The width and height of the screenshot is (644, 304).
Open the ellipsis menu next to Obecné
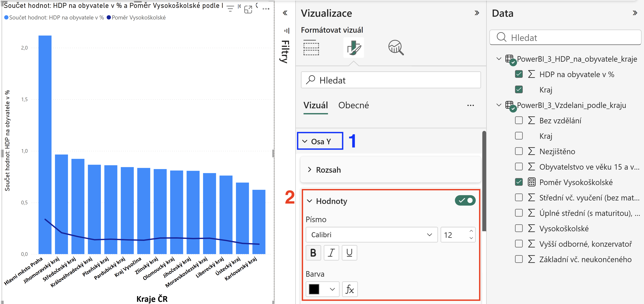coord(471,105)
